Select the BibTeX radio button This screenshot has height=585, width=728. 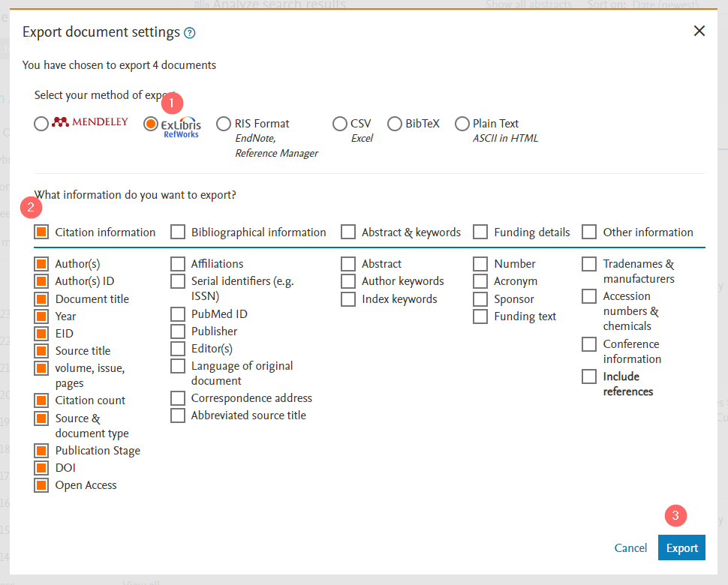pos(395,124)
